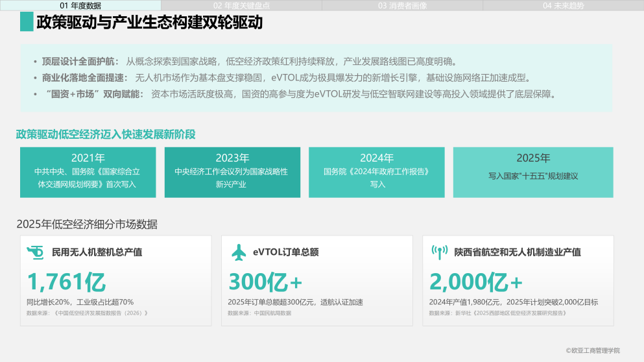Screen dimensions: 644x362
Task: Select the 2024年 policy timeline box
Action: coord(377,173)
